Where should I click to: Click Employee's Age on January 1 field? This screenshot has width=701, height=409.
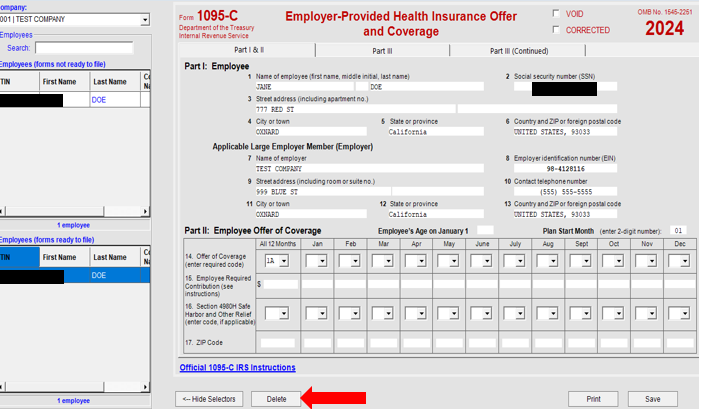(485, 230)
